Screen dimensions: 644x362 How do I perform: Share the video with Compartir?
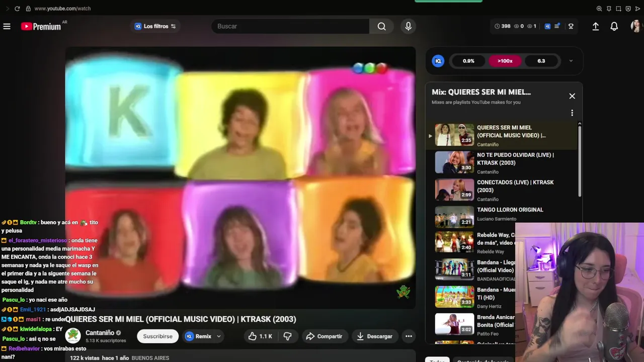coord(324,336)
